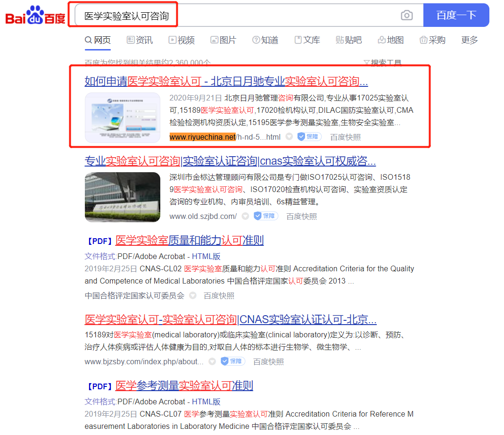This screenshot has height=435, width=504.
Task: Open the 地图 tab
Action: point(390,40)
